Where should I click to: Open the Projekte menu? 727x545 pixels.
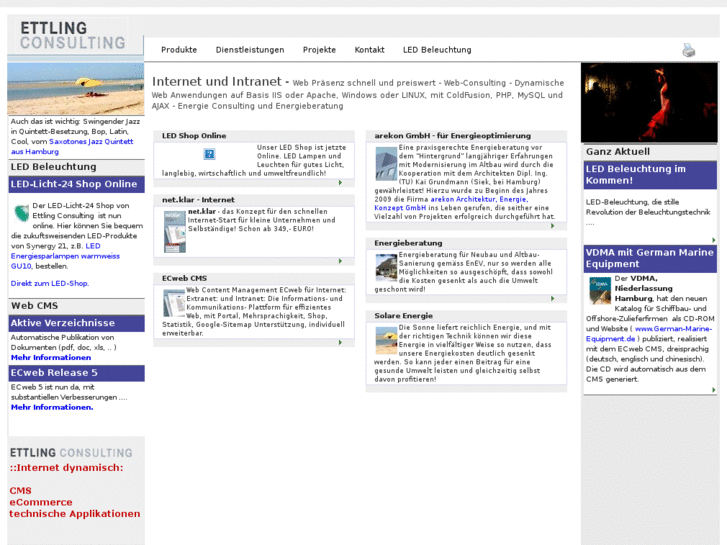coord(319,50)
